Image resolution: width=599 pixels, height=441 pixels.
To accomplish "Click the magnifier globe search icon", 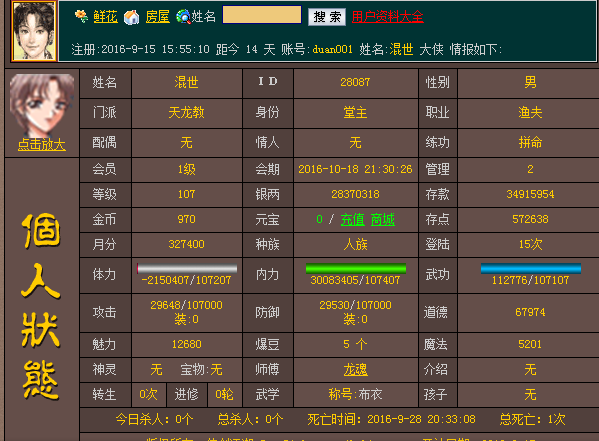I will 183,17.
